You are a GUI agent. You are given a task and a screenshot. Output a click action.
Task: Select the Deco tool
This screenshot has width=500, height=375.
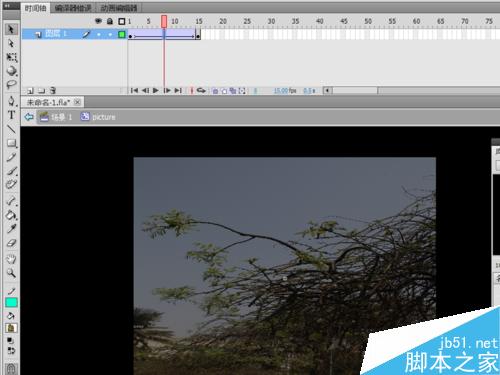pyautogui.click(x=11, y=184)
